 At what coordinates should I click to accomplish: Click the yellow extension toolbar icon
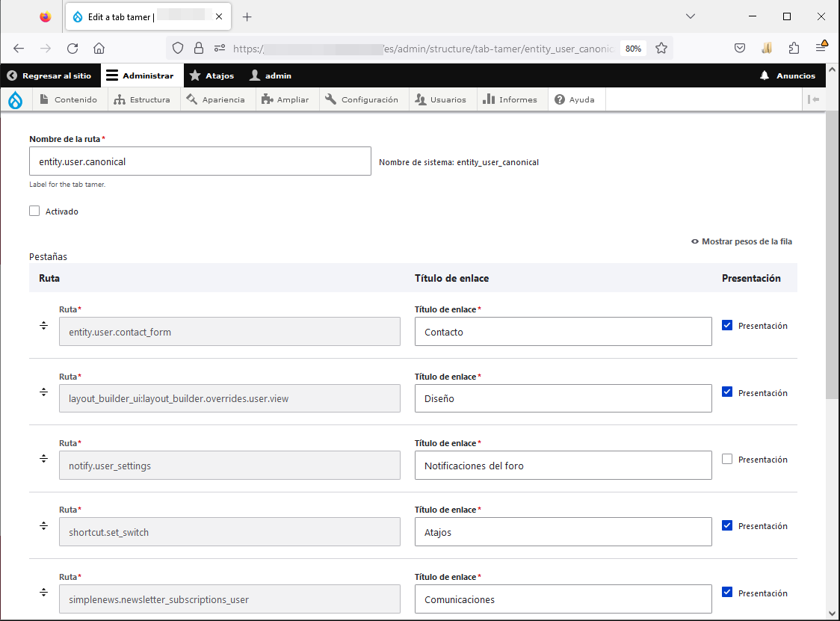[x=767, y=49]
